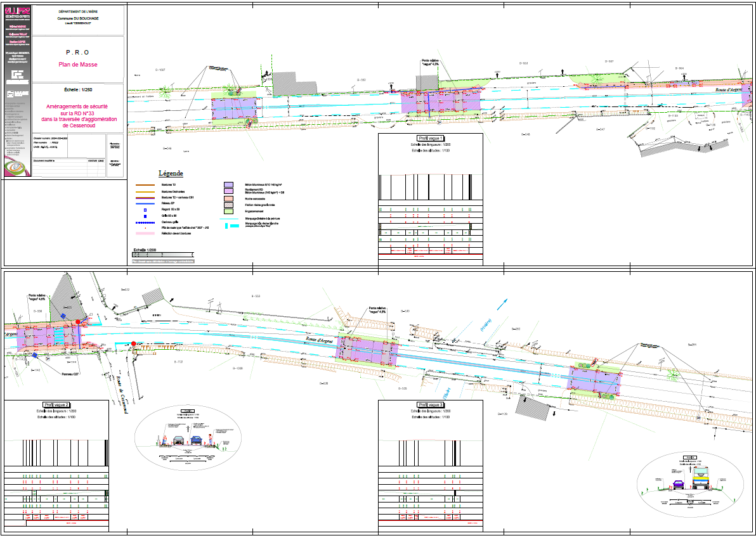756x538 pixels.
Task: Click the Caniveau grille dotted line symbol
Action: click(x=145, y=223)
